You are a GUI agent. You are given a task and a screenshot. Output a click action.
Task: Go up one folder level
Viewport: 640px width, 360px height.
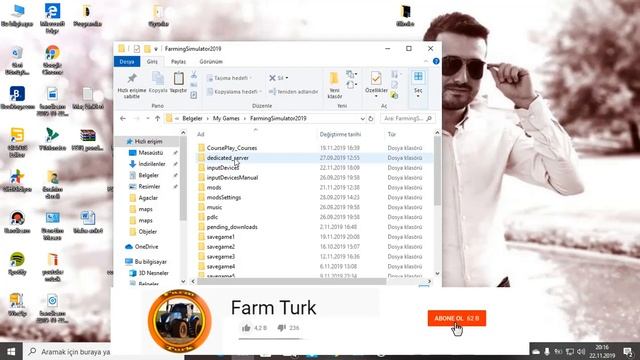158,118
